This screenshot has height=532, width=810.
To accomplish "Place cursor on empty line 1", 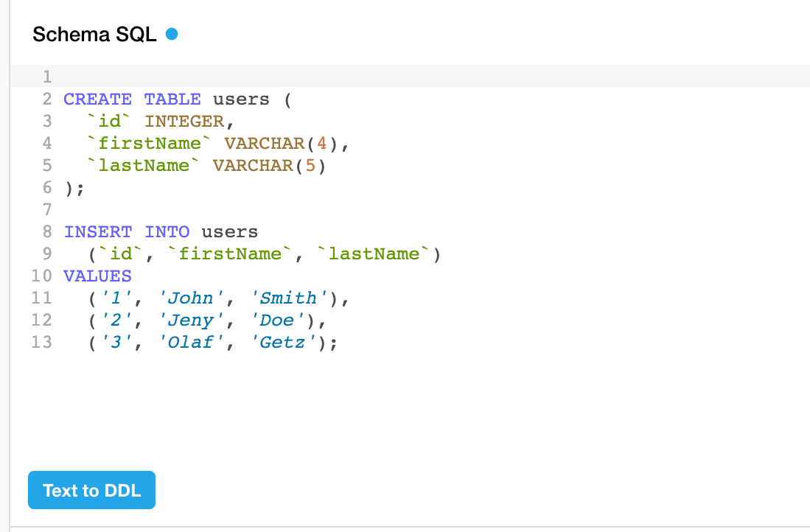I will click(x=295, y=77).
